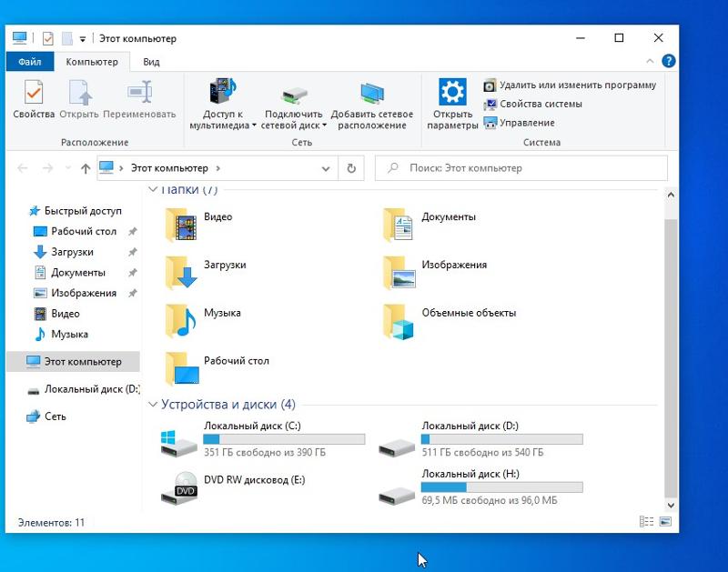Open recent locations dropdown arrow
This screenshot has width=728, height=572.
point(67,168)
